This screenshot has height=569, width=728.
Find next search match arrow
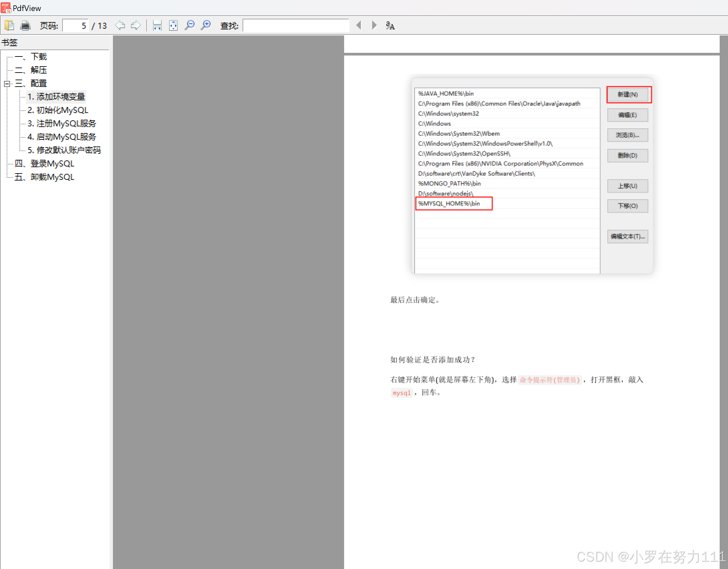tap(374, 25)
